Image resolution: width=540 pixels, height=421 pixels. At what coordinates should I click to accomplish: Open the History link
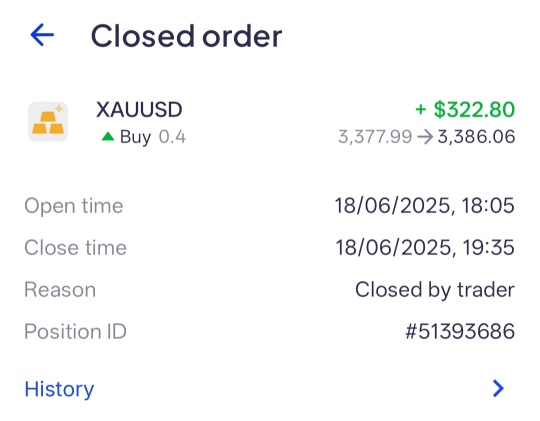pos(59,389)
